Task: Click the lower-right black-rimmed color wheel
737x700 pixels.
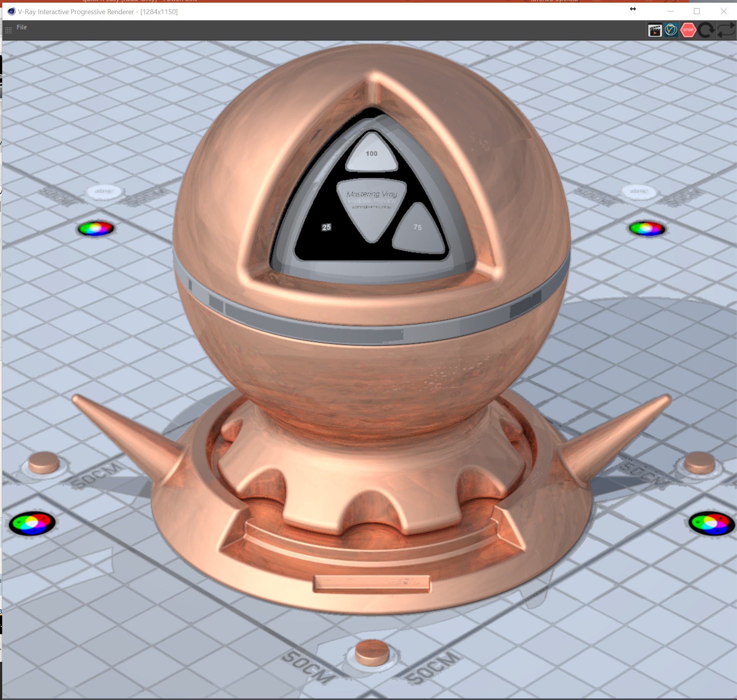Action: [x=711, y=523]
